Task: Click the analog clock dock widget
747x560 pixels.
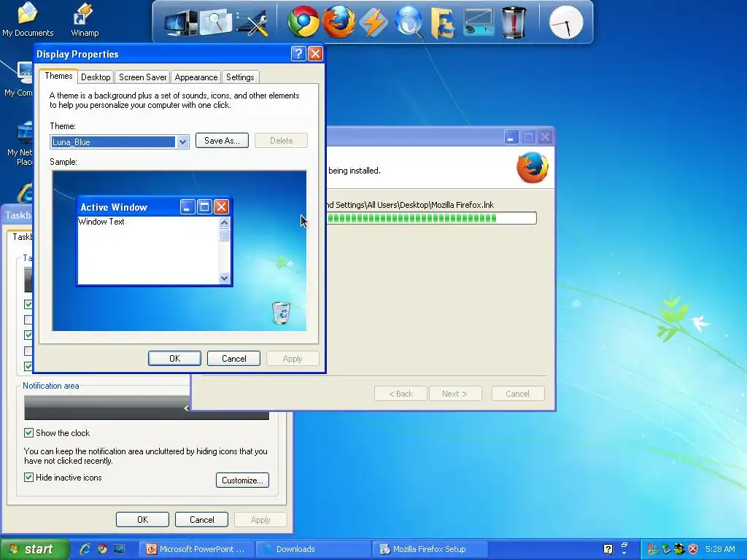Action: (566, 23)
